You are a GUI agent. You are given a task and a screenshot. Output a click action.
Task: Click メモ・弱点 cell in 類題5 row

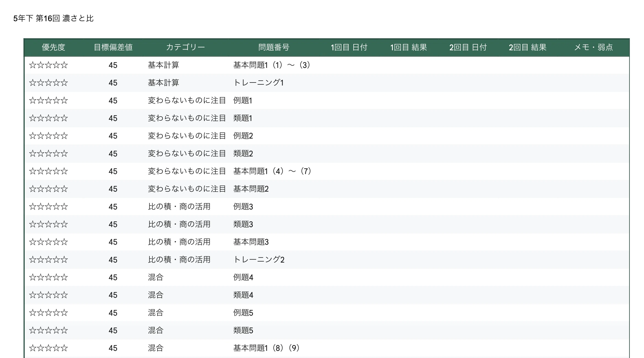pos(593,331)
